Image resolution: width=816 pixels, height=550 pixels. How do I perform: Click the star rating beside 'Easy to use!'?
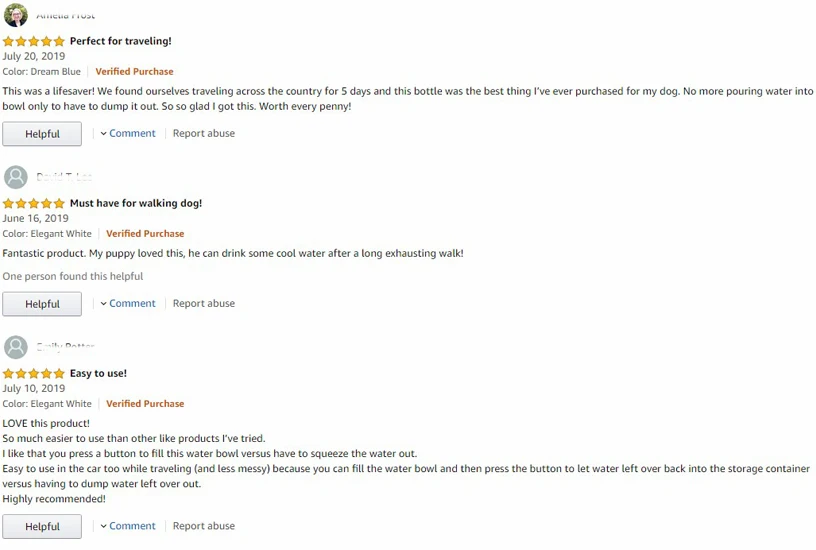point(33,373)
